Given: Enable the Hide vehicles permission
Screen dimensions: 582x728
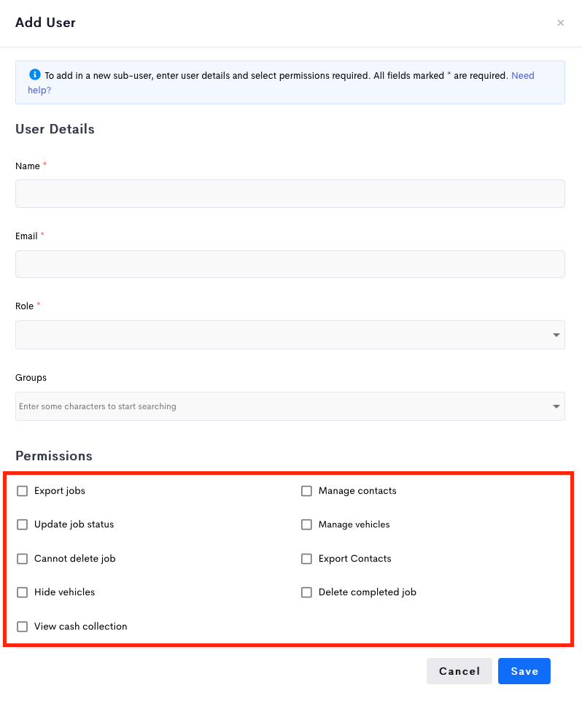Looking at the screenshot, I should tap(23, 592).
